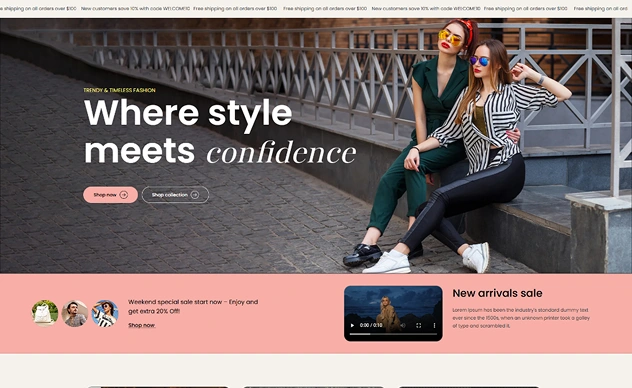Click the video progress bar
Screen dimensions: 632x388
pos(393,334)
